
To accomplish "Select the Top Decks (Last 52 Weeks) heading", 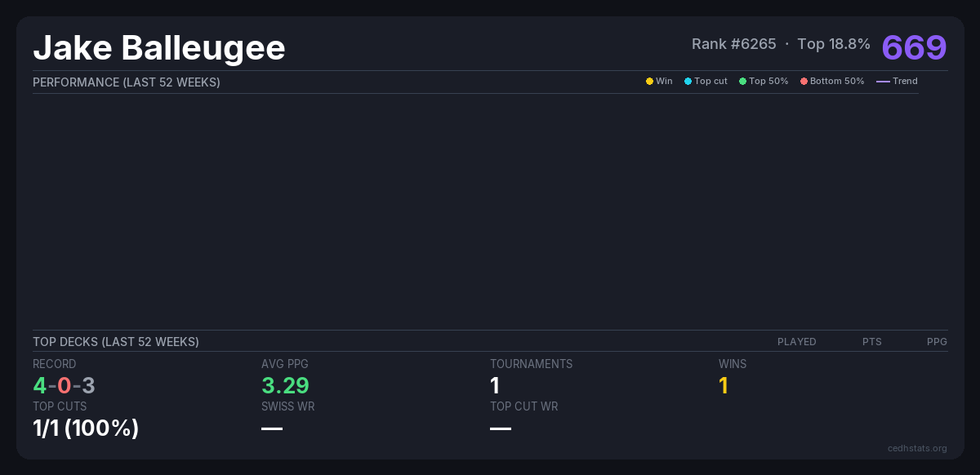I will pos(116,342).
